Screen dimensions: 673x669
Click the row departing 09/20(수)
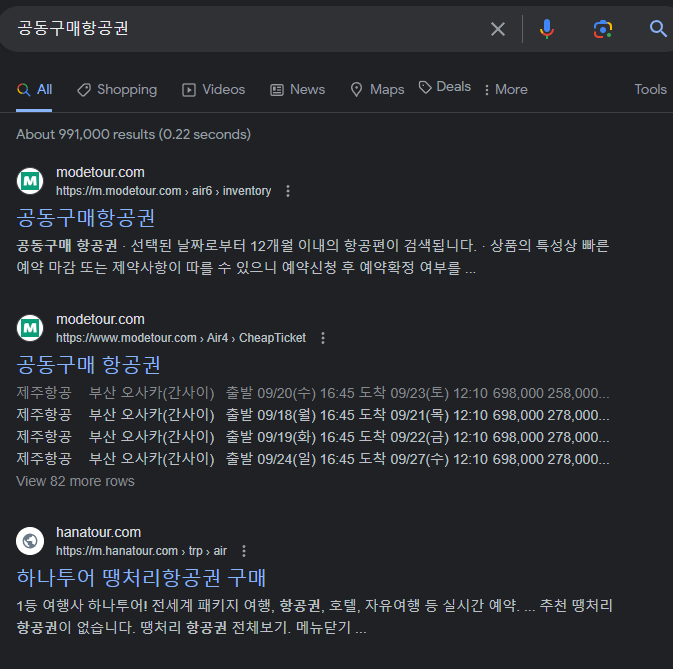click(312, 393)
